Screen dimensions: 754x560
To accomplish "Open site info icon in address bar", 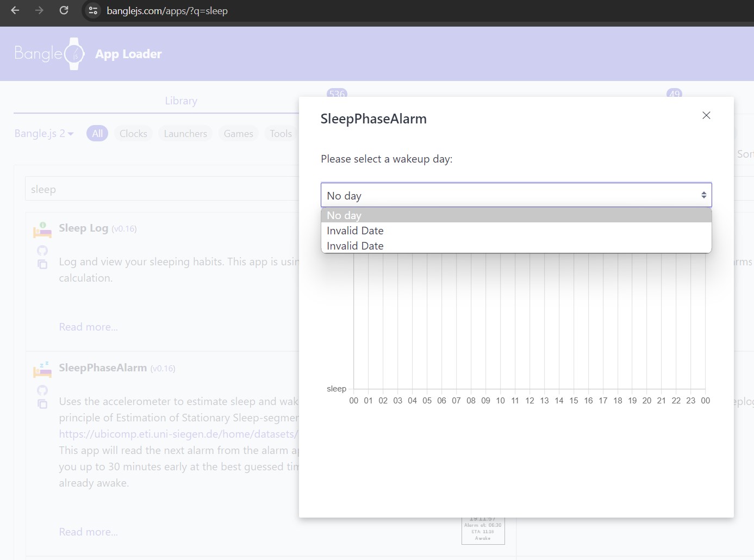I will click(x=93, y=10).
